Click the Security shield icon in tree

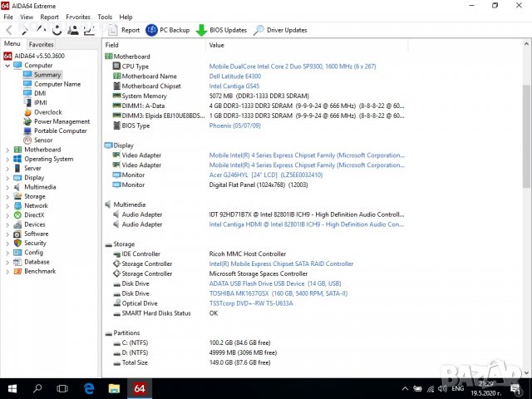click(x=17, y=243)
